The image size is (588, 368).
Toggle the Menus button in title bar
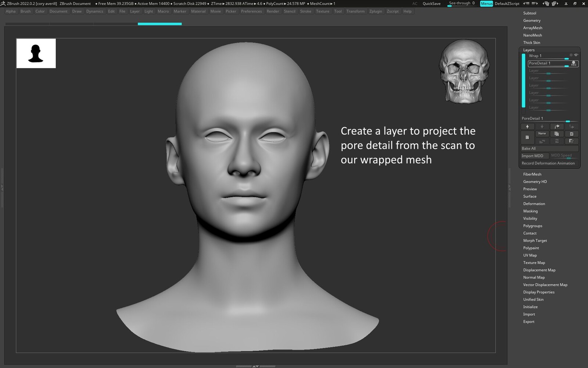click(486, 4)
